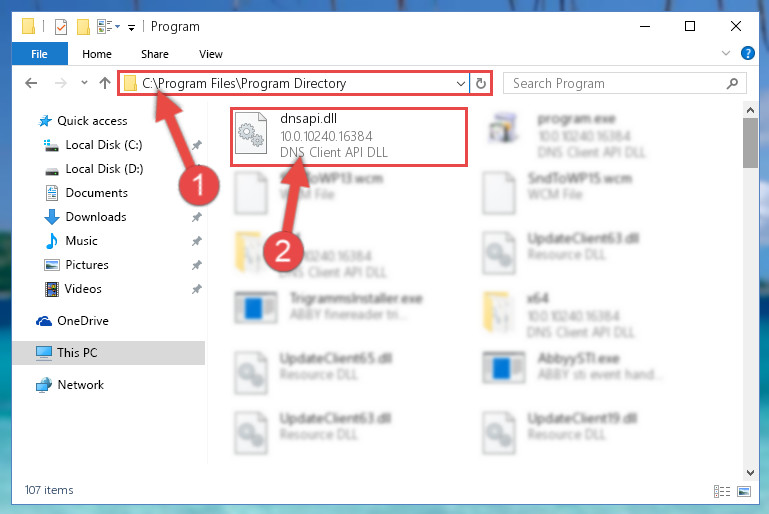
Task: Open the address bar history dropdown
Action: (x=461, y=83)
